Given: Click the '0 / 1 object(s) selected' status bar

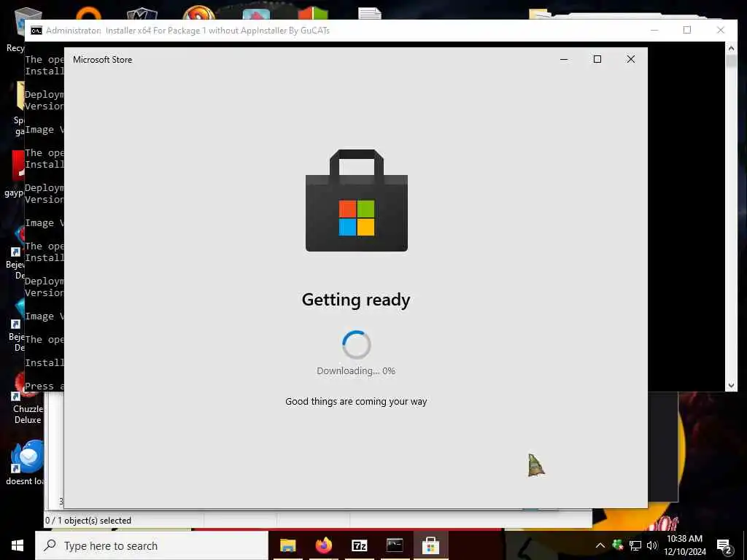Looking at the screenshot, I should pyautogui.click(x=88, y=521).
